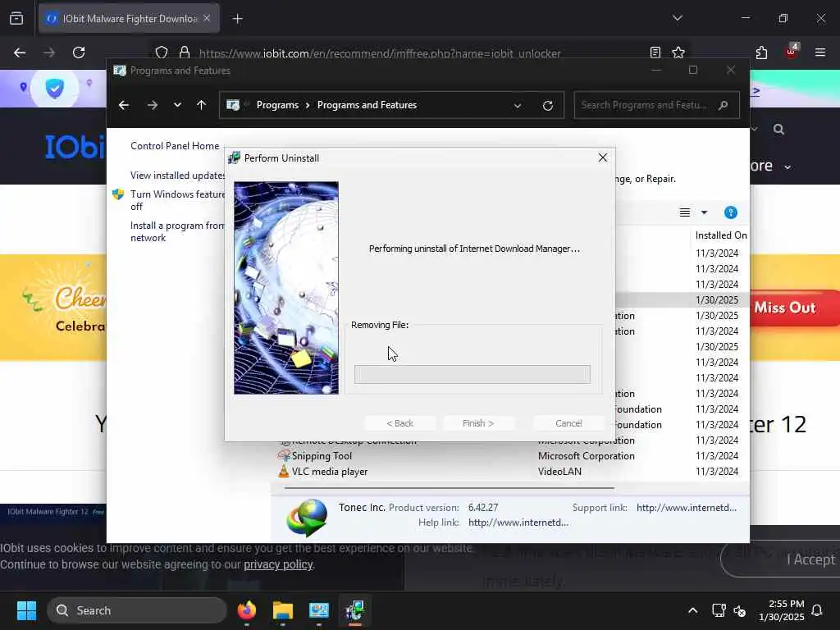The image size is (840, 630).
Task: Click the padlock site security icon
Action: click(185, 52)
